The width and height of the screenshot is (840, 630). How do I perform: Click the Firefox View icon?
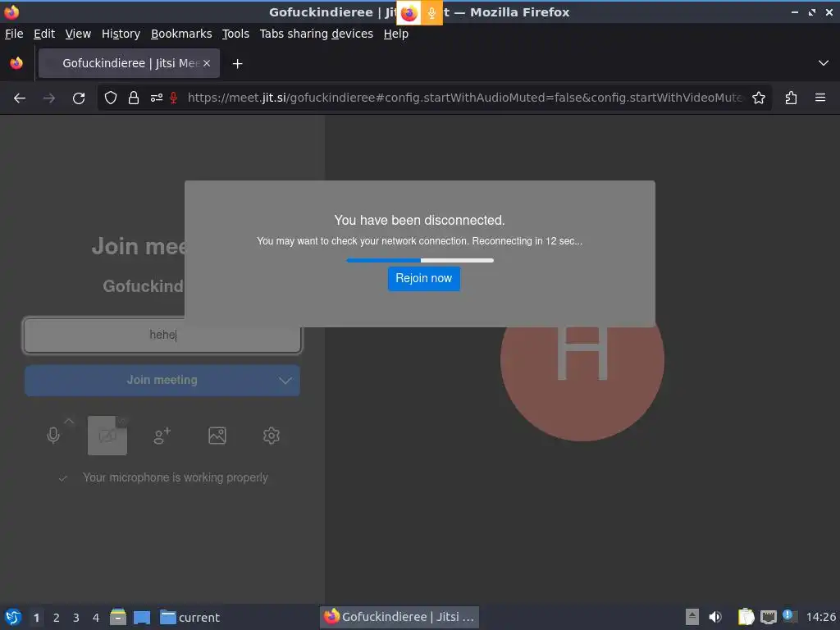coord(16,63)
